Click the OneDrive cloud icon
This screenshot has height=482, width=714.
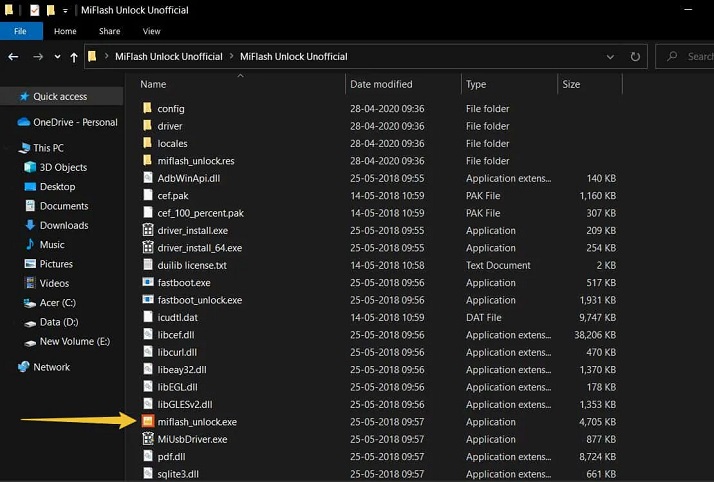23,122
